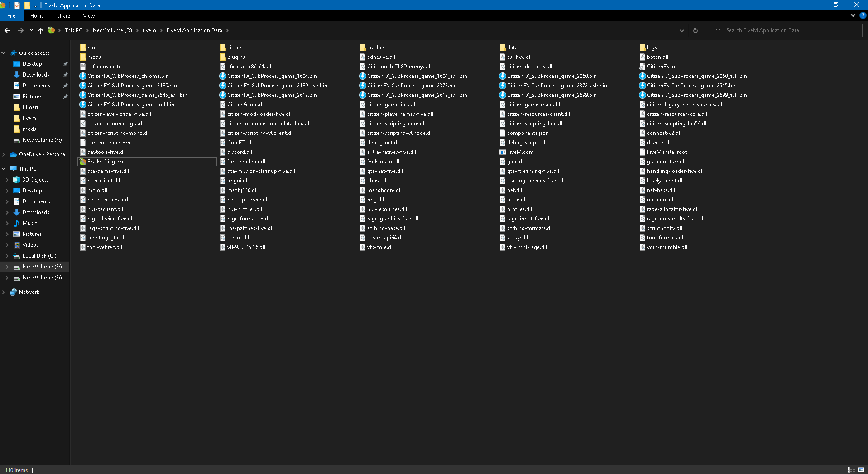Click the FiveM snail icon in the address bar
The width and height of the screenshot is (868, 474).
(52, 30)
